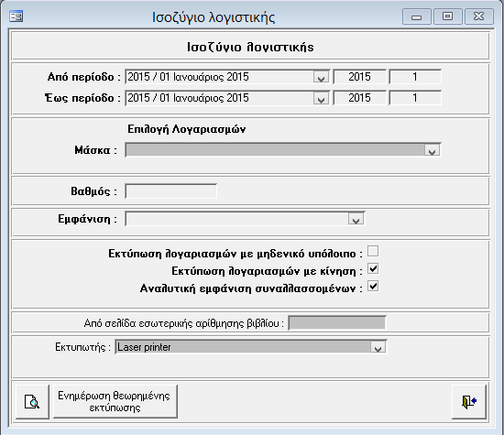504x435 pixels.
Task: Minimize the Ισοζύγιο λογιστικής window
Action: point(417,16)
